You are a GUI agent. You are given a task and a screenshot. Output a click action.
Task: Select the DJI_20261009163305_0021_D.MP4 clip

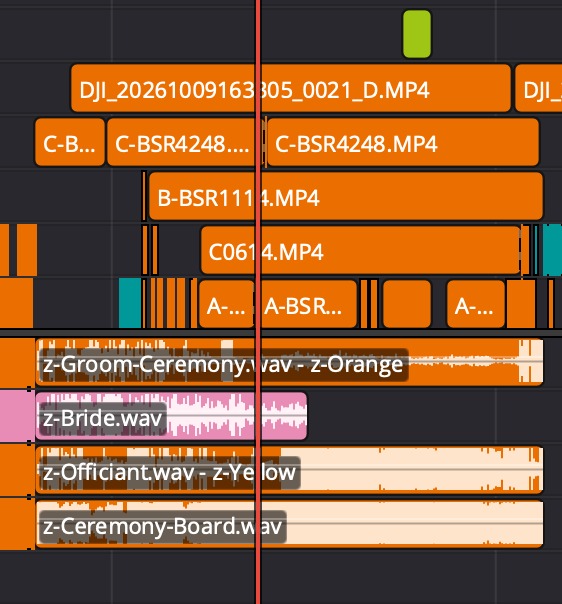tap(291, 88)
